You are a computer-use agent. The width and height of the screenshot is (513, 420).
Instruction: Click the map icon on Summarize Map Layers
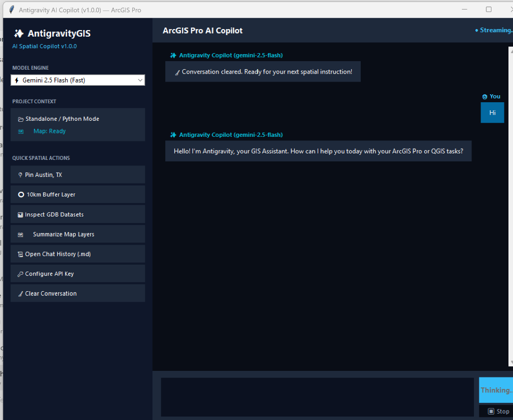[x=20, y=235]
